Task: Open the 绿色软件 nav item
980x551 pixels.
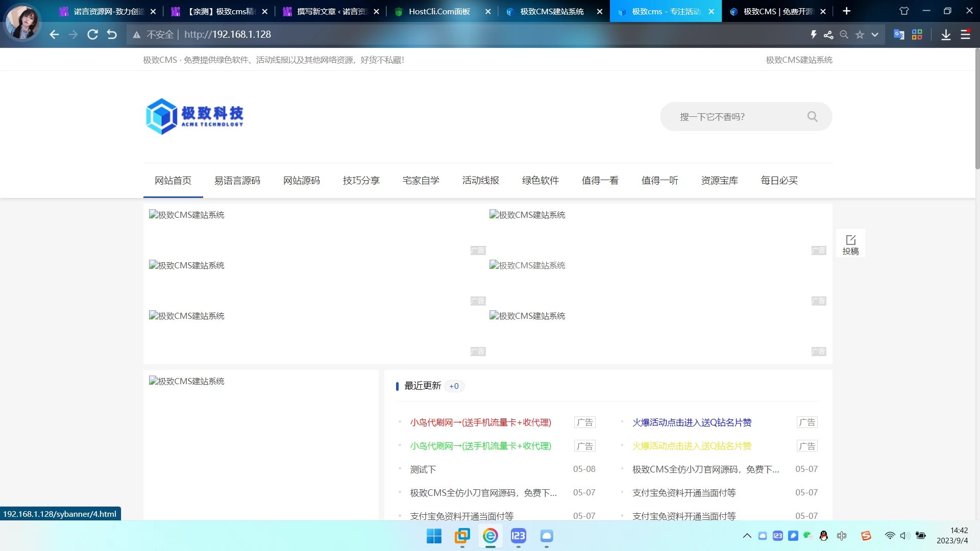Action: (x=541, y=180)
